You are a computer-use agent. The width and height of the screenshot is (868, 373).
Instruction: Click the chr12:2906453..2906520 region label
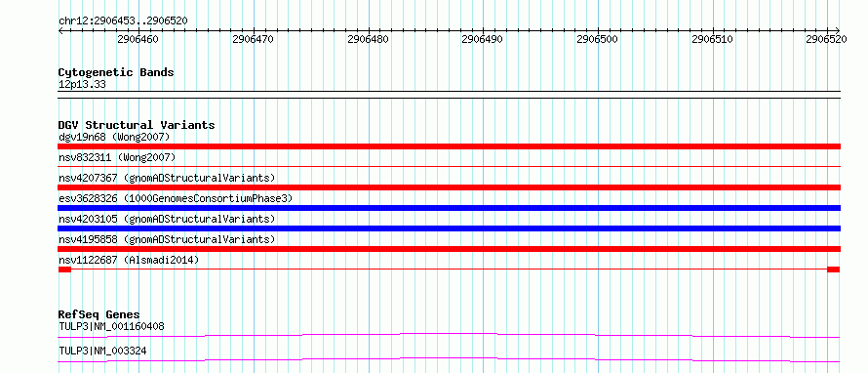click(123, 21)
